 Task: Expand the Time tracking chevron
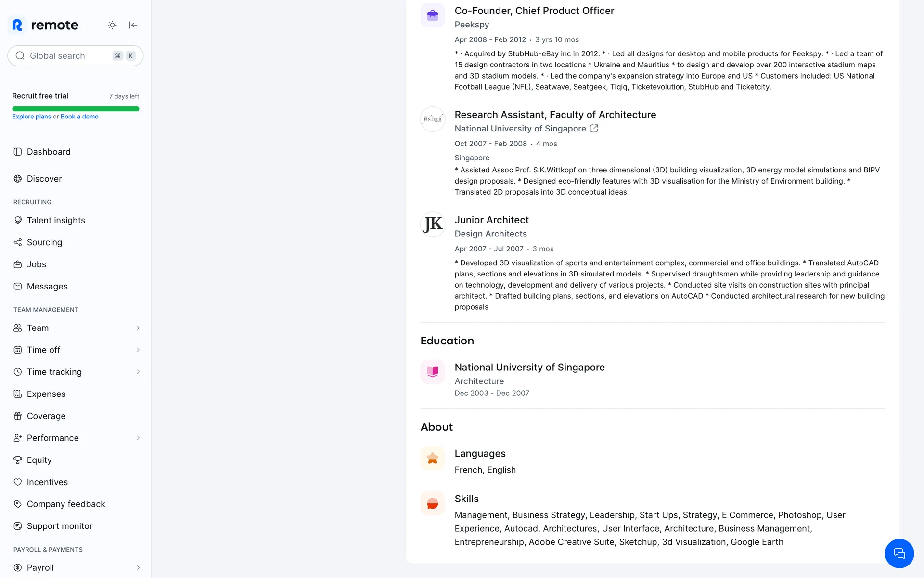tap(138, 372)
